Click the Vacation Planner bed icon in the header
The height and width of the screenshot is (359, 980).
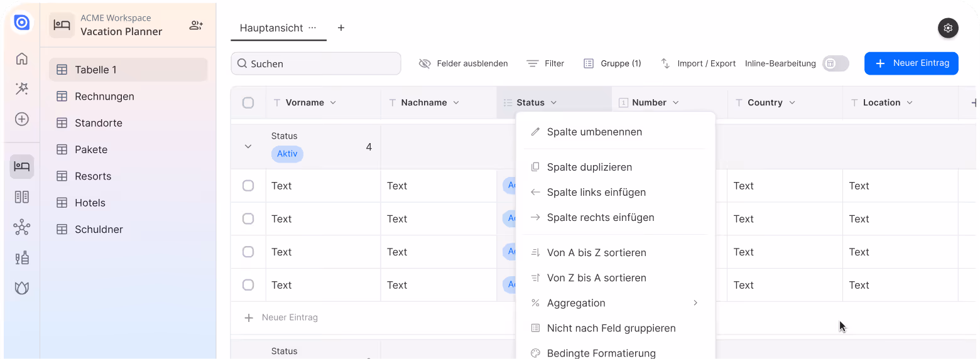pyautogui.click(x=62, y=26)
